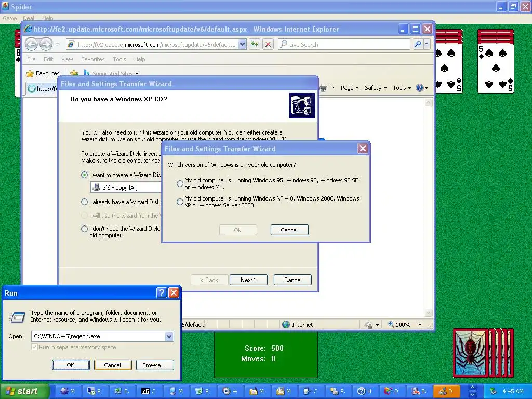Click the taskbar button labeled B.

[419, 391]
